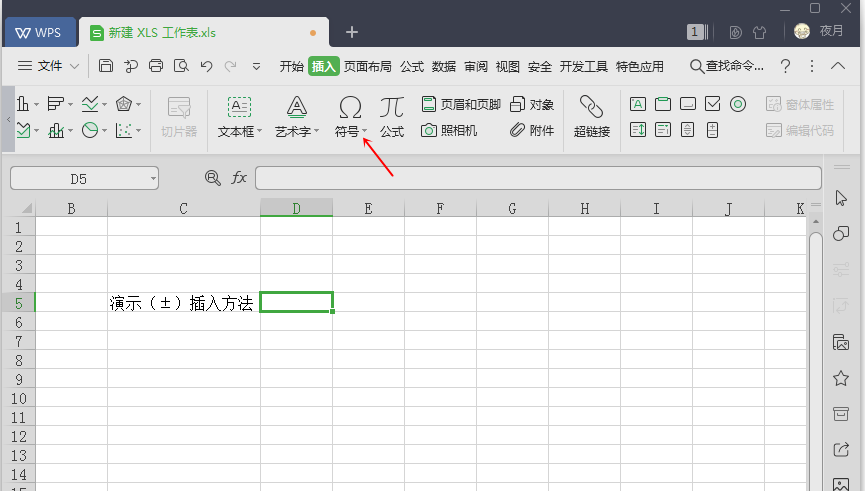Select row 5 header
Viewport: 865px width, 491px height.
click(18, 303)
